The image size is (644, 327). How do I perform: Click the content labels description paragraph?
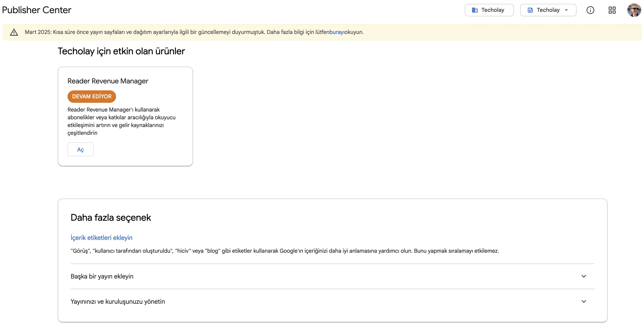coord(285,251)
